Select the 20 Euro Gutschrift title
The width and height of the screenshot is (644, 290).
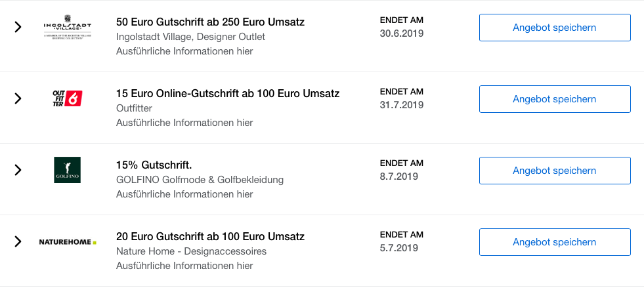coord(210,236)
